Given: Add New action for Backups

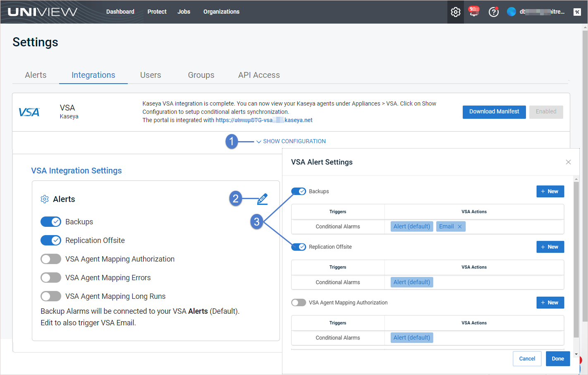Looking at the screenshot, I should (550, 191).
